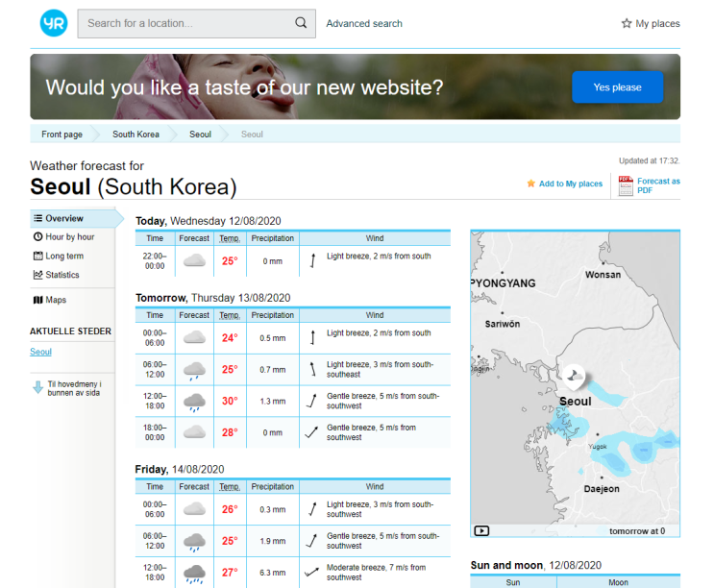Viewport: 714px width, 588px height.
Task: Click the wind arrow for Thursday 18:00–00:00
Action: (x=311, y=432)
